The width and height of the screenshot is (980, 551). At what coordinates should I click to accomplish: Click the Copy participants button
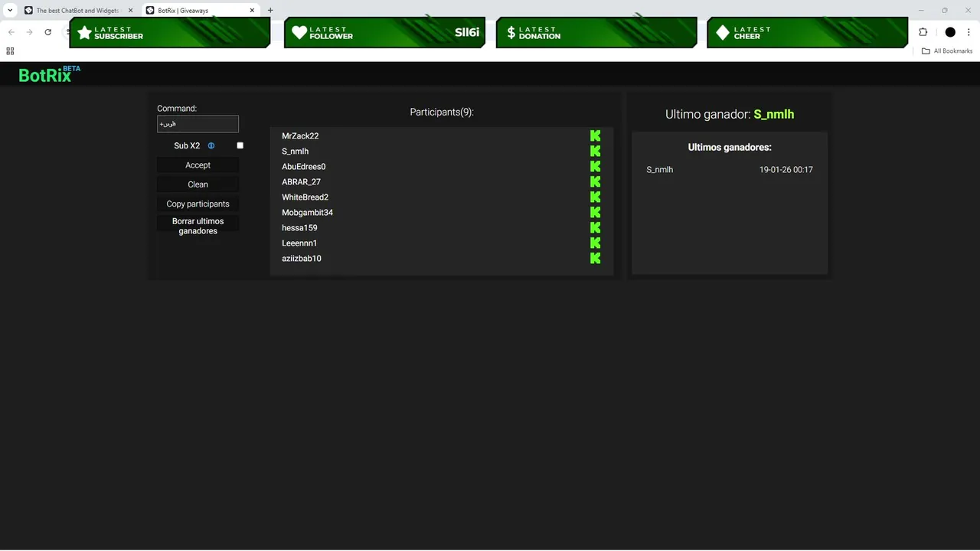click(x=198, y=204)
